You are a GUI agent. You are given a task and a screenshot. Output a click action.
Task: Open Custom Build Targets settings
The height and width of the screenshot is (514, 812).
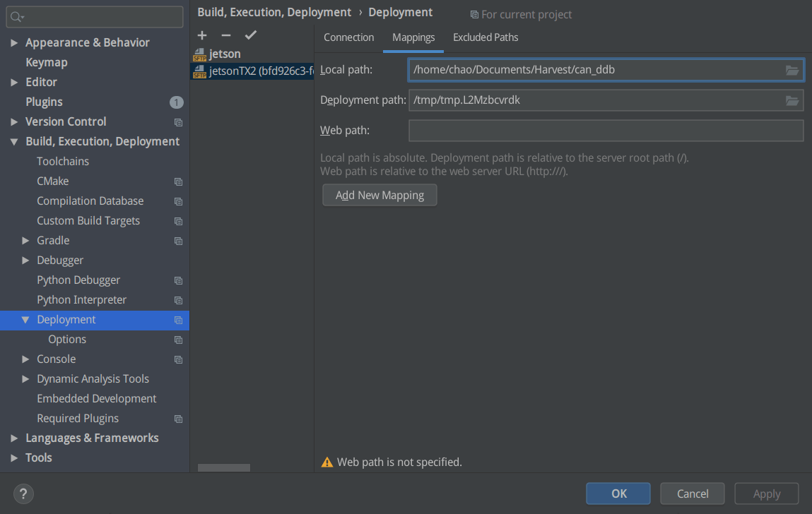click(88, 220)
